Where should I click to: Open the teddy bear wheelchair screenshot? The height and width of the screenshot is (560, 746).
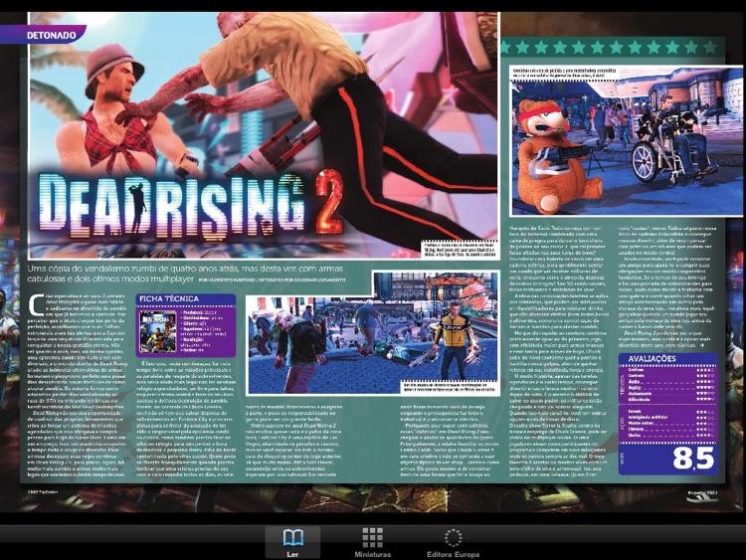coord(627,141)
